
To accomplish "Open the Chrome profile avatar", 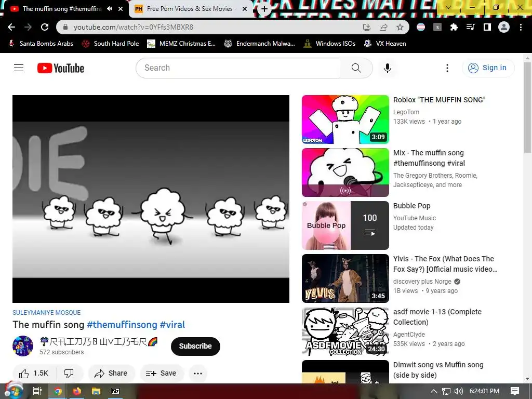I will [x=504, y=27].
